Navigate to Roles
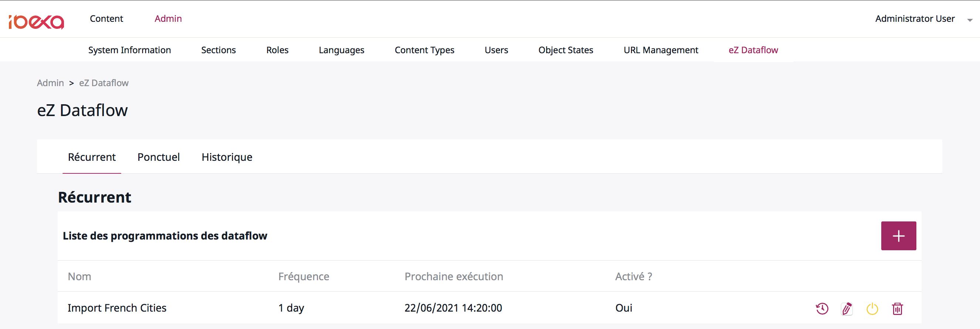 [277, 50]
